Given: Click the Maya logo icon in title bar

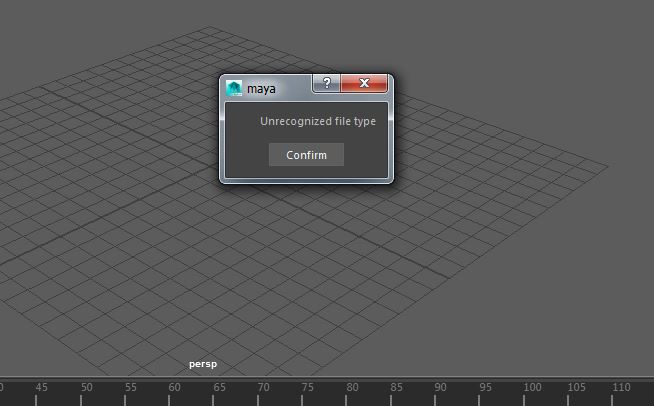Looking at the screenshot, I should [x=234, y=88].
